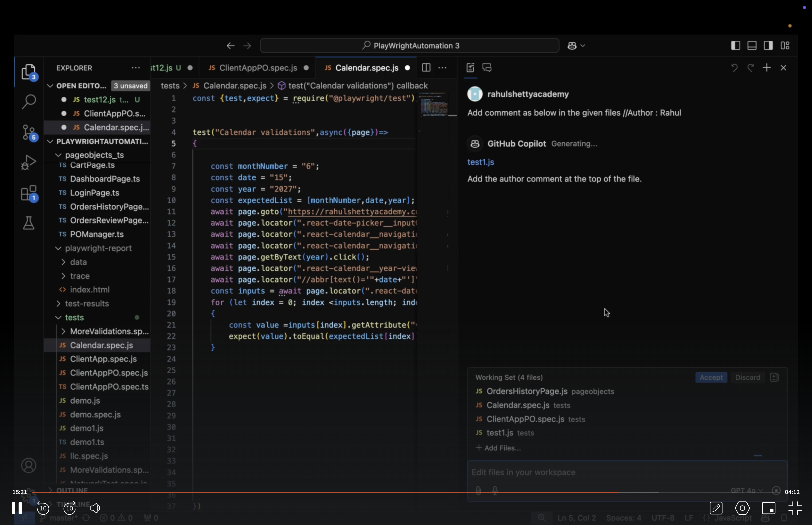Focus the Edit files in your workspace input

point(627,473)
